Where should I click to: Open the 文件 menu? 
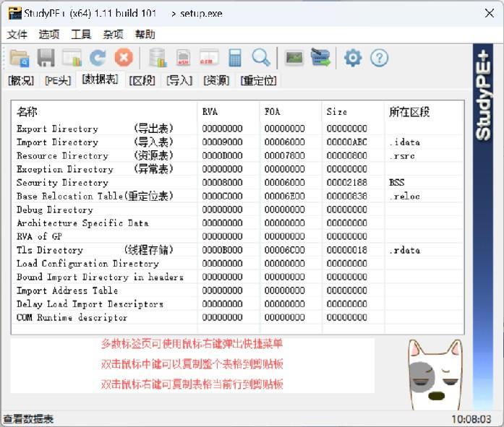[x=17, y=34]
